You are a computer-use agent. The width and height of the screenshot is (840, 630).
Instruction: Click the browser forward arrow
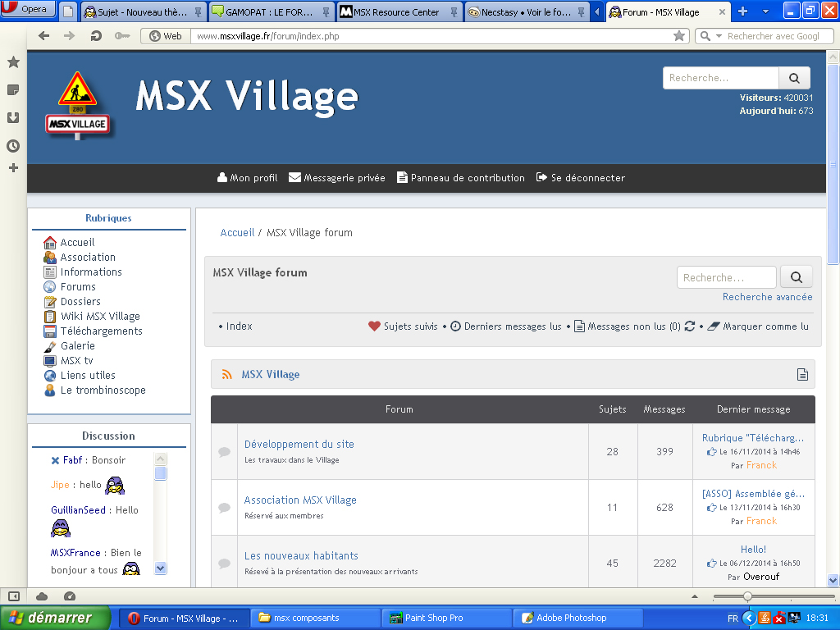pyautogui.click(x=70, y=36)
